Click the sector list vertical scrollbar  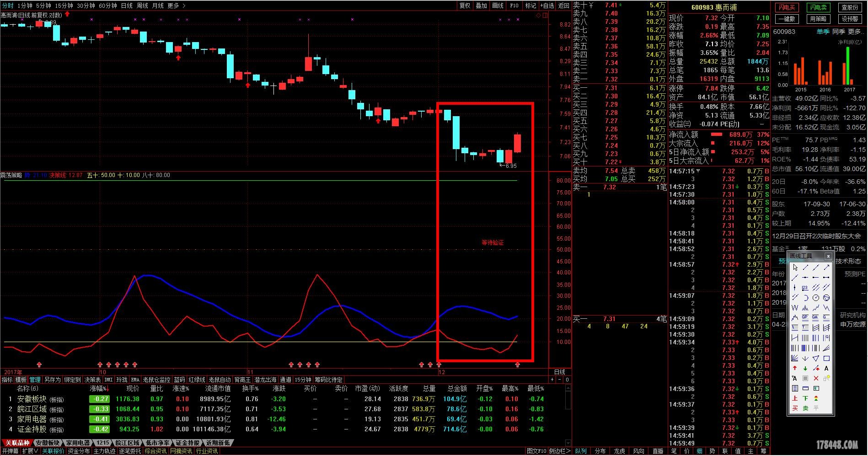click(x=568, y=415)
